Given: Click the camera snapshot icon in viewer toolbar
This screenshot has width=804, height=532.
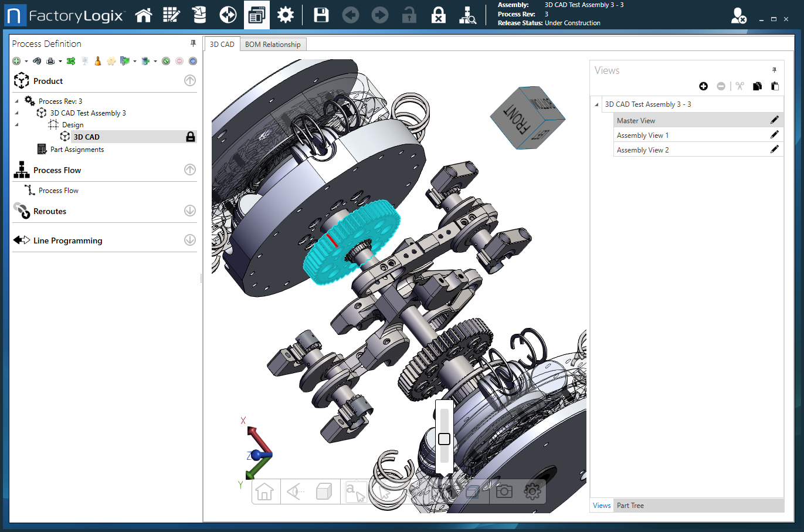Looking at the screenshot, I should 504,492.
